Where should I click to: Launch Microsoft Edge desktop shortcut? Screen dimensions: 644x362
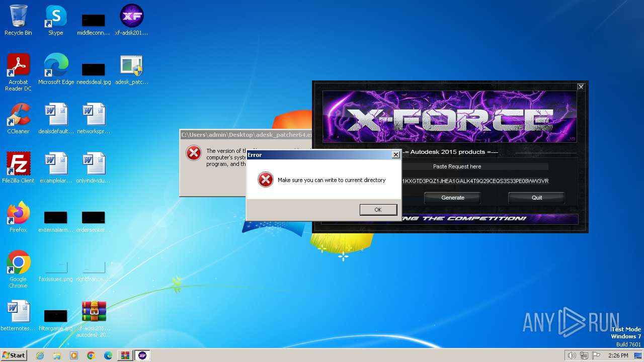[56, 69]
